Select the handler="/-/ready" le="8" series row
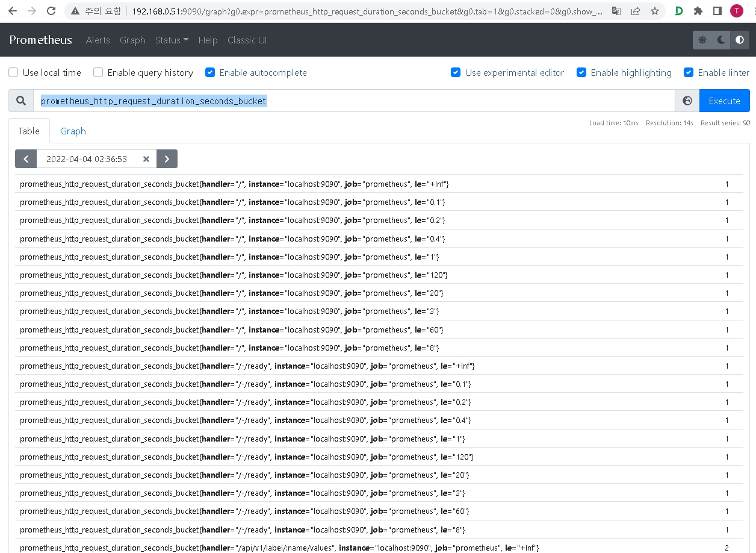This screenshot has height=553, width=756. coord(379,530)
